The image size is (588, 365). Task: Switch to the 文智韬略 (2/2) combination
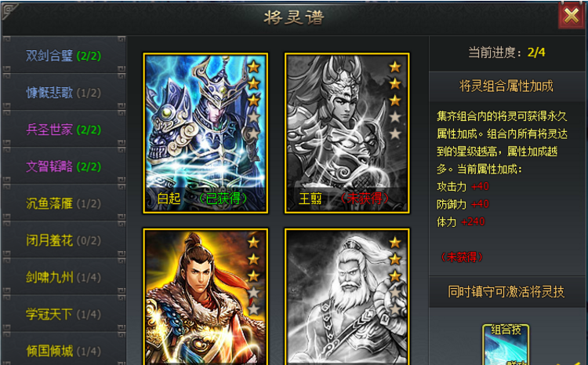click(x=64, y=166)
